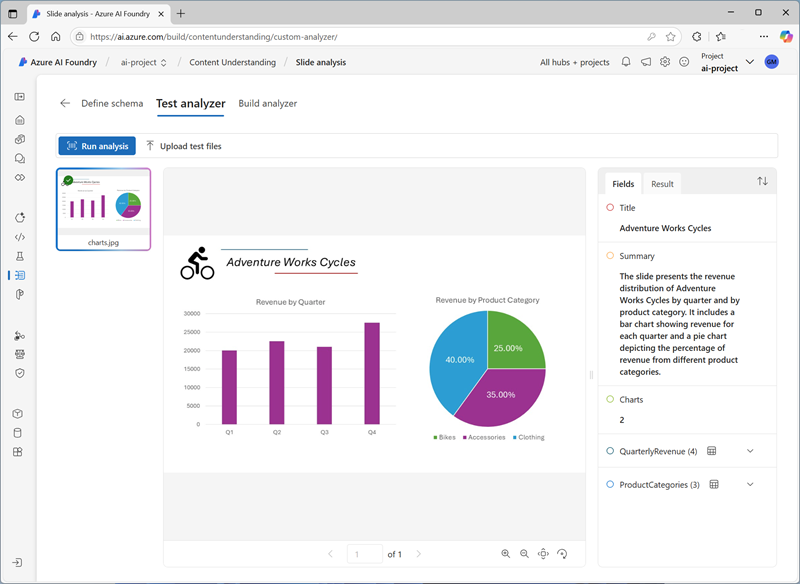Open the Content Understanding sidebar icon
This screenshot has height=584, width=800.
click(x=19, y=275)
